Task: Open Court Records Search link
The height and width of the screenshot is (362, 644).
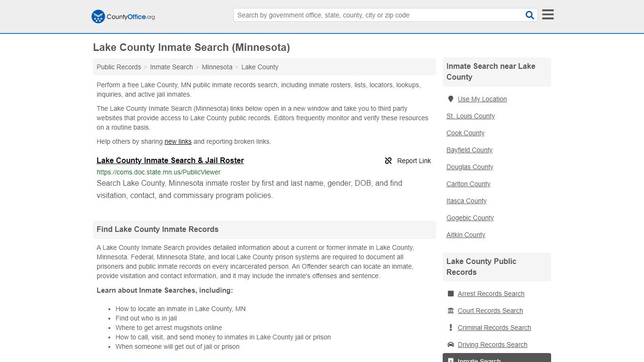Action: click(490, 311)
